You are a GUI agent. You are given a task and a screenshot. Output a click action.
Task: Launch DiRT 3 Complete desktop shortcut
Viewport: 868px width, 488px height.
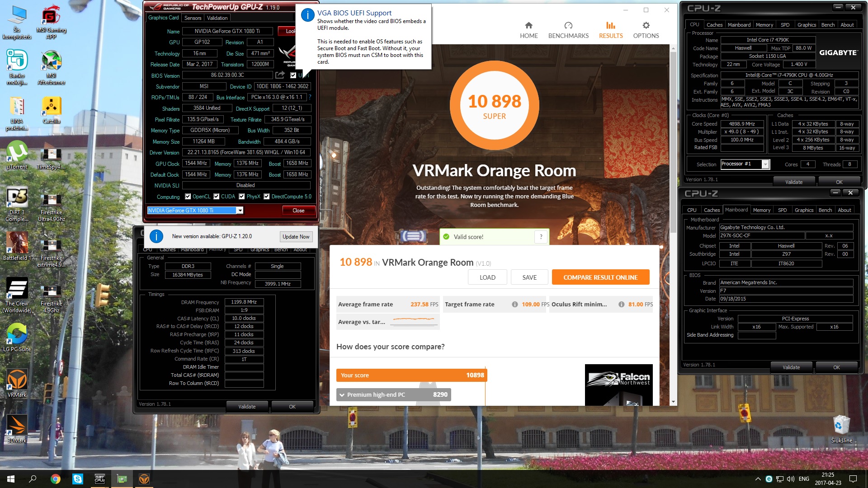(17, 203)
